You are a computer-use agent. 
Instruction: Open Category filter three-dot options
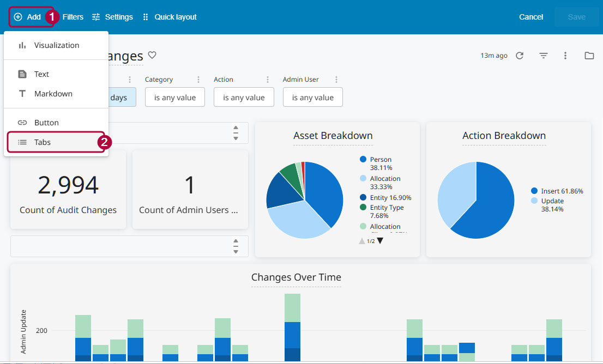coord(198,80)
